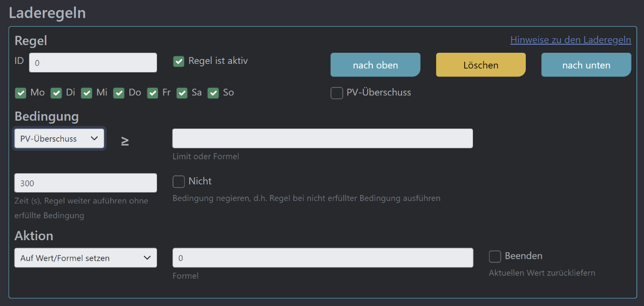Screen dimensions: 644x306
Task: Uncheck the 'Di' weekday checkbox
Action: [56, 93]
